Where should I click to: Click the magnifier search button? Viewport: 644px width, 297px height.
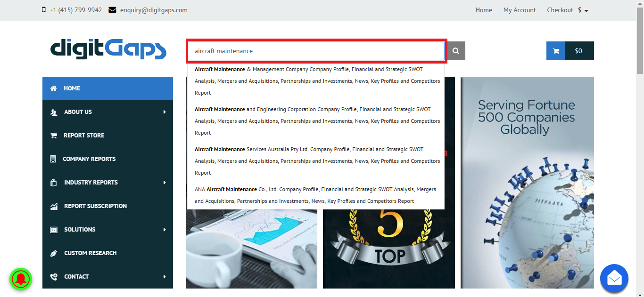(456, 51)
